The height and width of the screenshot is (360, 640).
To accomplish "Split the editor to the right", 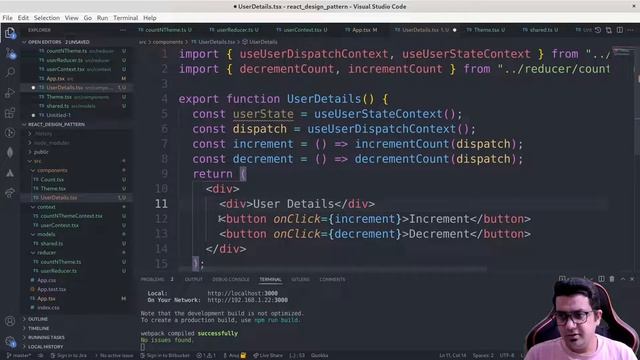I will point(620,30).
